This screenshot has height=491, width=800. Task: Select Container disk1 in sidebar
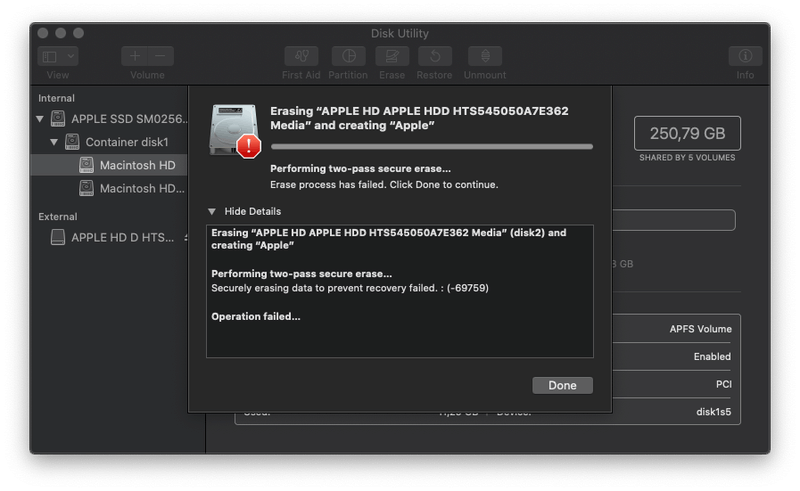109,142
